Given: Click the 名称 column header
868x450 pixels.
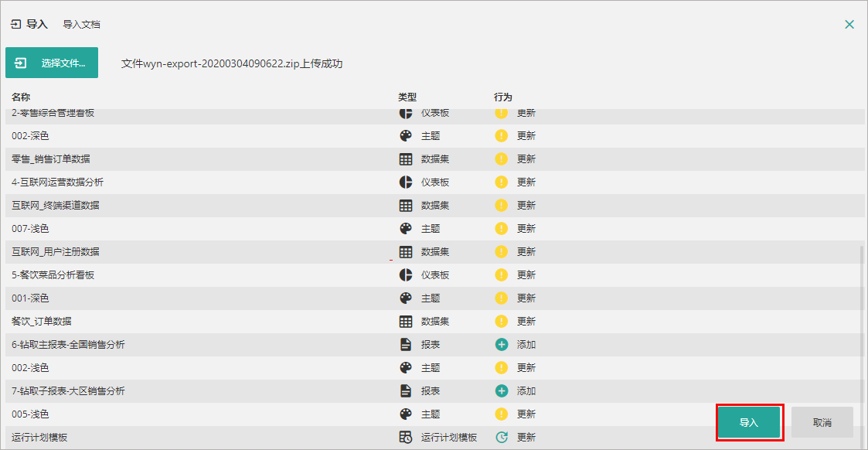Looking at the screenshot, I should click(21, 97).
